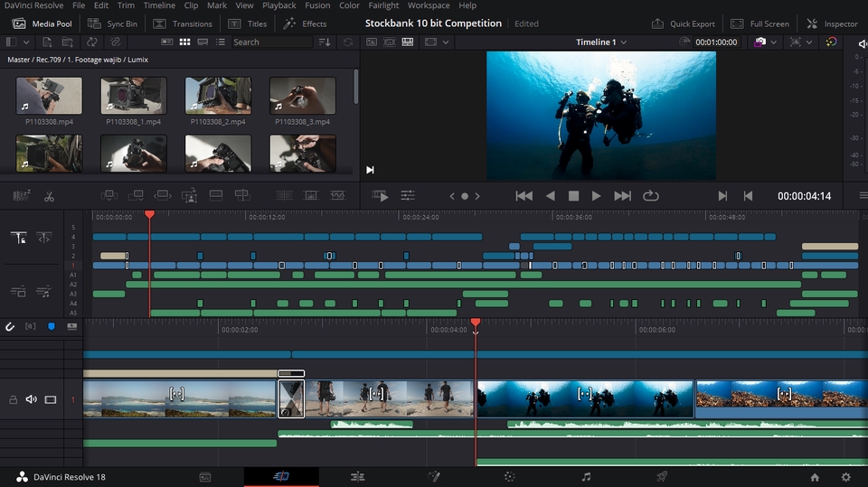Open the Media page tab
Viewport: 868px width, 487px height.
[205, 477]
